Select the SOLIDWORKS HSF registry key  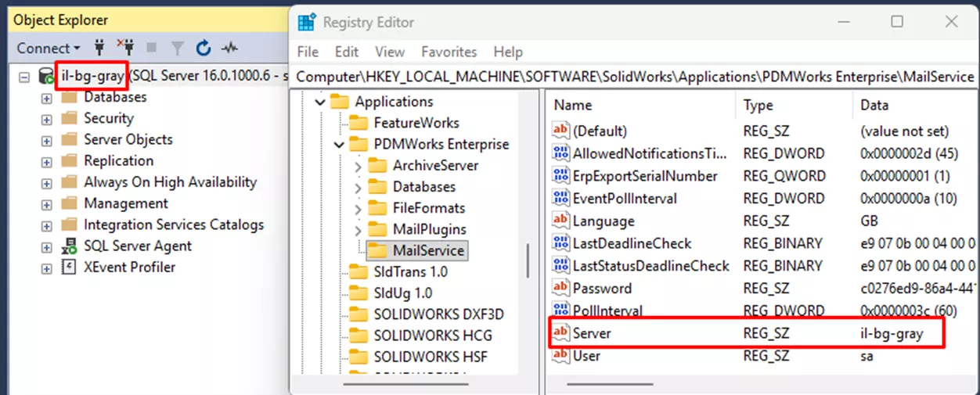[x=432, y=357]
